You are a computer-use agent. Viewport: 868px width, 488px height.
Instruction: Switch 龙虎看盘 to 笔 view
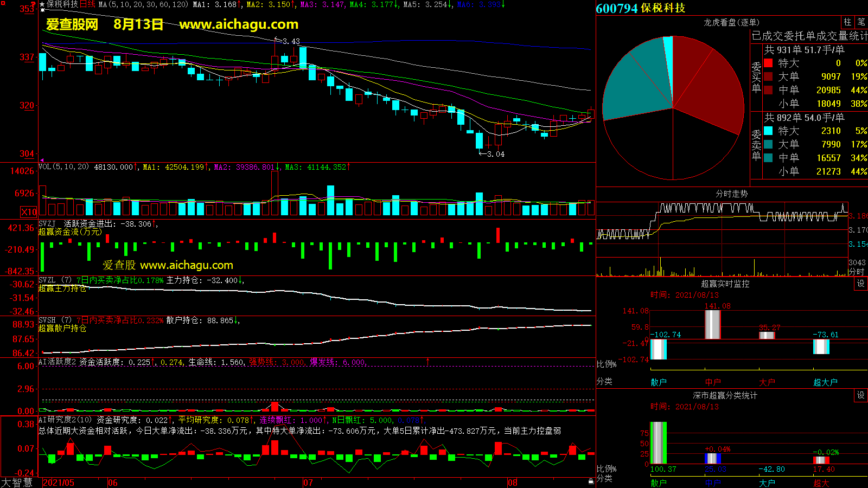click(x=861, y=22)
